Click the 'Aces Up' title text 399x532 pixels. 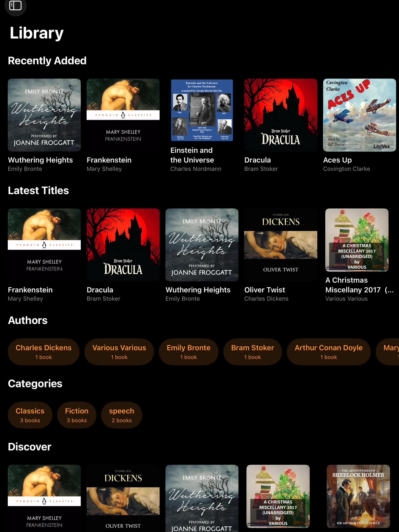coord(337,160)
